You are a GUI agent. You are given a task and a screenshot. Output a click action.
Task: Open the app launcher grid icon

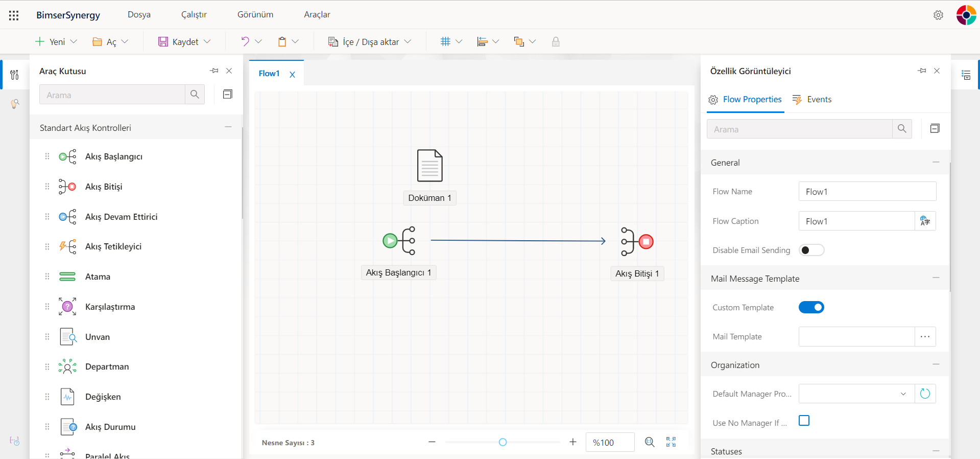pyautogui.click(x=14, y=15)
